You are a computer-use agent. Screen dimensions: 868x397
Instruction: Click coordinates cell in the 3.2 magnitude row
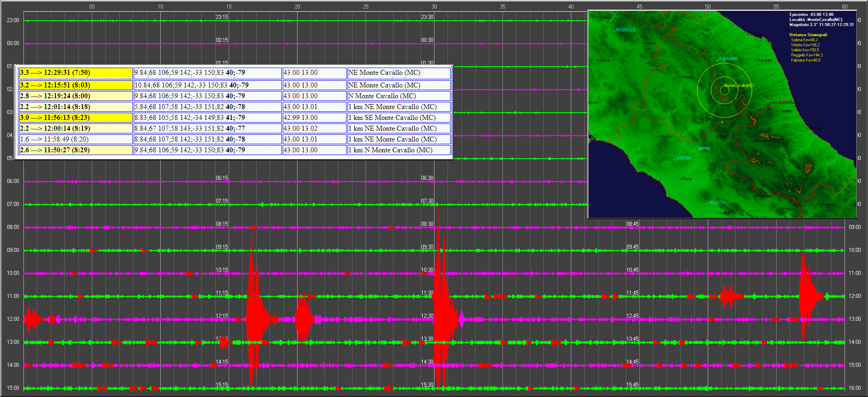314,85
